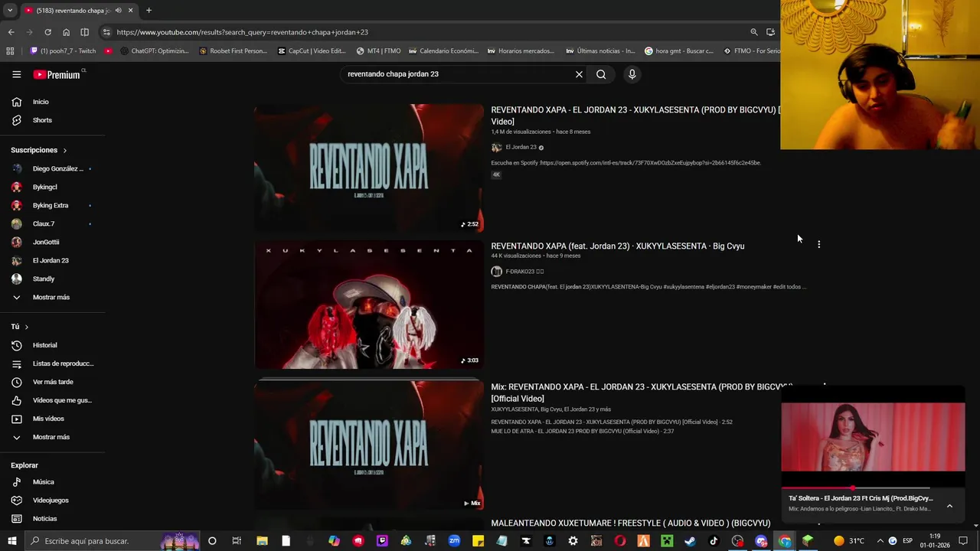Open the YouTube hamburger guide menu

(17, 74)
